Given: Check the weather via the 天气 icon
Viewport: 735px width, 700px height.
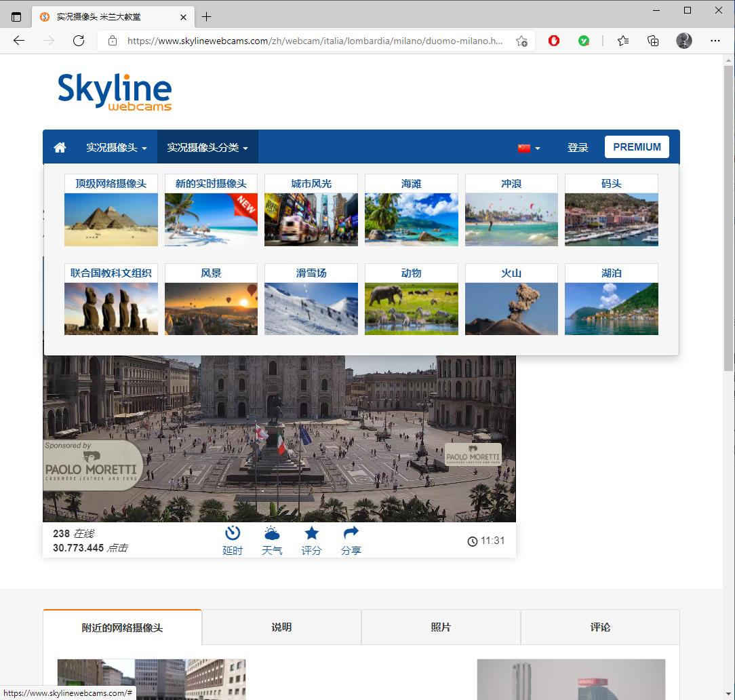Looking at the screenshot, I should click(x=272, y=540).
